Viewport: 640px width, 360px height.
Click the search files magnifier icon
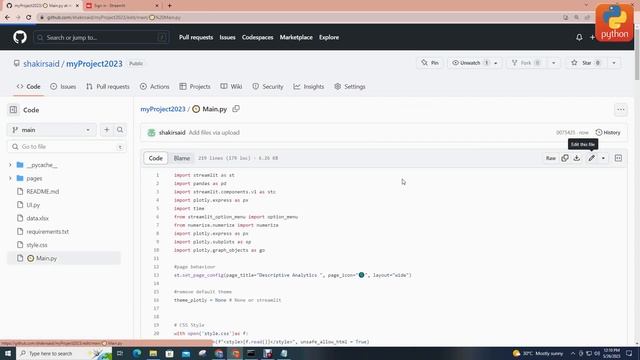click(x=120, y=130)
